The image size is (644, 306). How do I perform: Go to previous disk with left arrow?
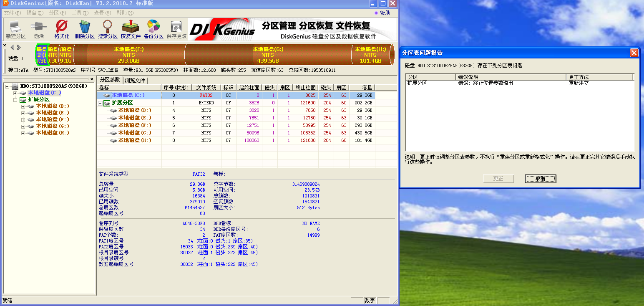[13, 47]
